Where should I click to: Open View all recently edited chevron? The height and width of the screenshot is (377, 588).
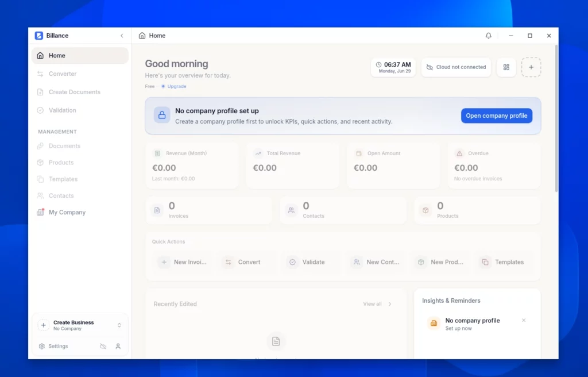(390, 304)
